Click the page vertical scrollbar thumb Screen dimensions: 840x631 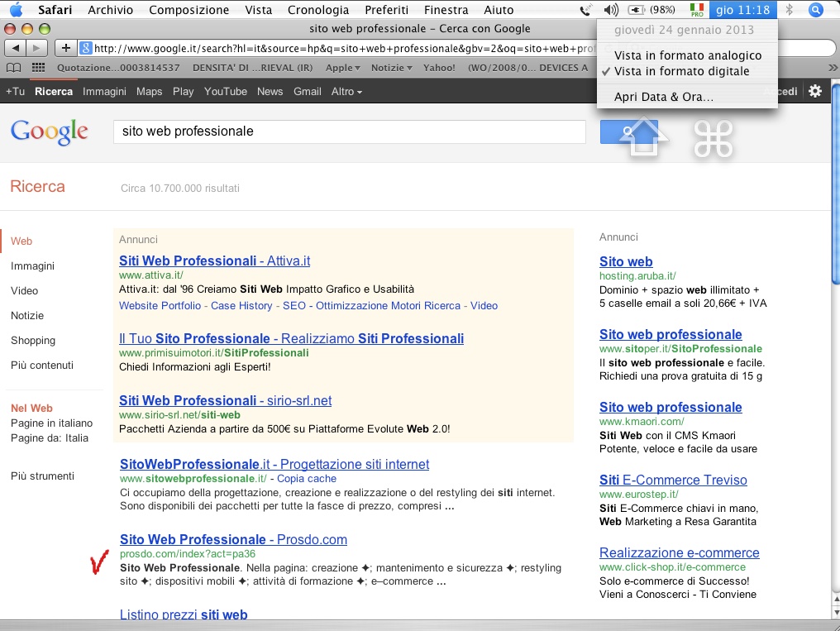pyautogui.click(x=835, y=184)
